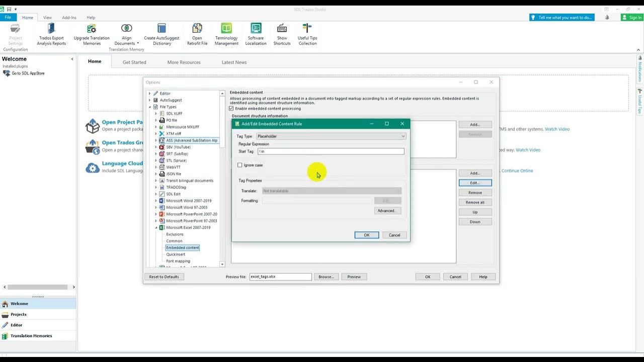Click the Tell me what you want box
Viewport: 644px width, 362px height.
click(562, 18)
